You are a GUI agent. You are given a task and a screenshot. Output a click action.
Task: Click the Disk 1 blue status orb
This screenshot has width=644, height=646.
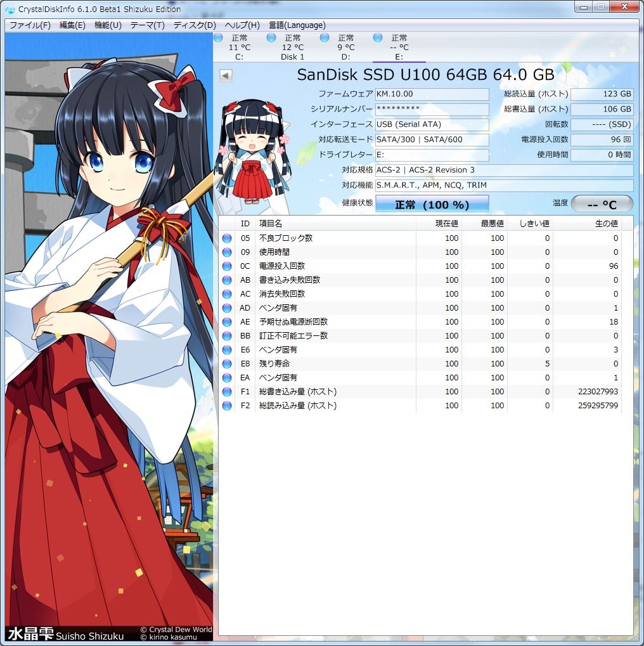click(271, 38)
